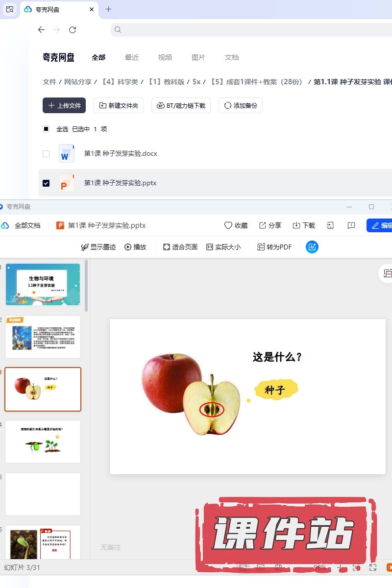Uncheck the 种子发芽实验.pptx checkbox
This screenshot has width=392, height=588.
(x=46, y=183)
